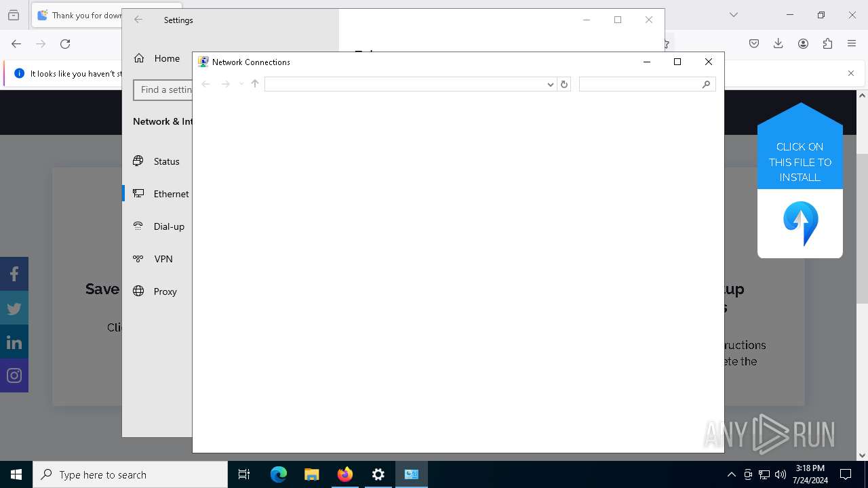Open the volume tray icon
Screen dimensions: 868x488
780,474
